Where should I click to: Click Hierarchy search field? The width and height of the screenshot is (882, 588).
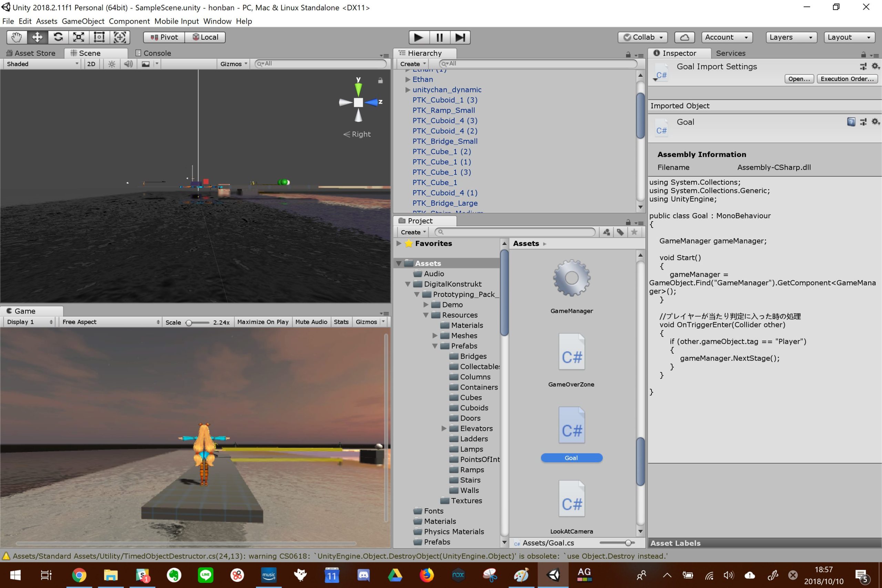[x=538, y=64]
